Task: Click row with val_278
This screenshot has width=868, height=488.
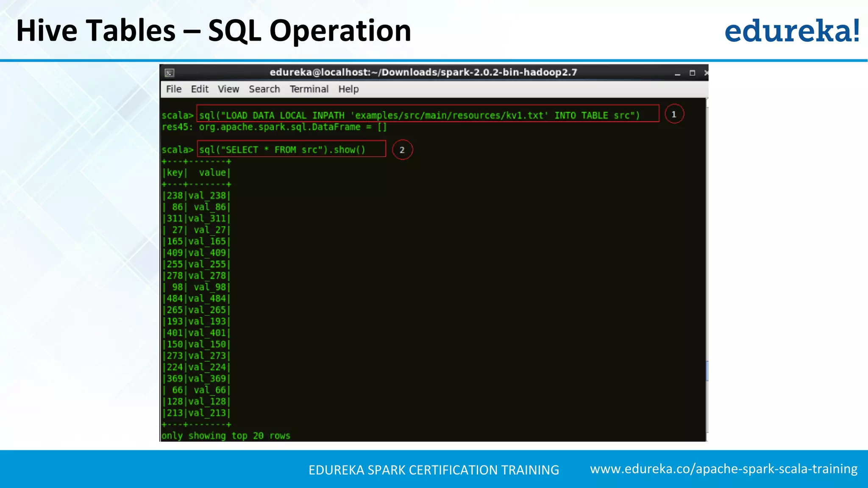Action: tap(196, 276)
